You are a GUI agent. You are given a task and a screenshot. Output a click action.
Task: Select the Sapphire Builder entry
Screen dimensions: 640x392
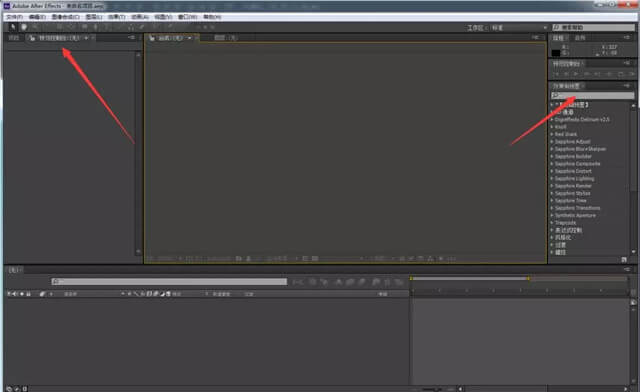[573, 156]
